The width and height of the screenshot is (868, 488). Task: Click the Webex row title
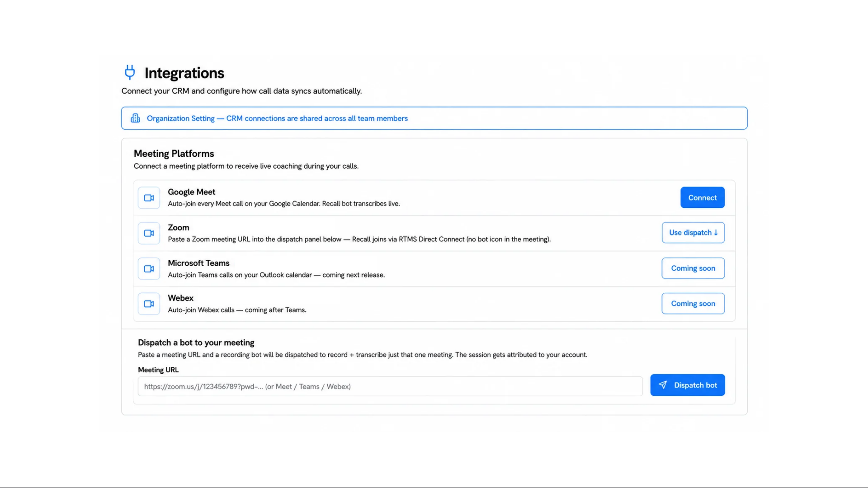180,298
